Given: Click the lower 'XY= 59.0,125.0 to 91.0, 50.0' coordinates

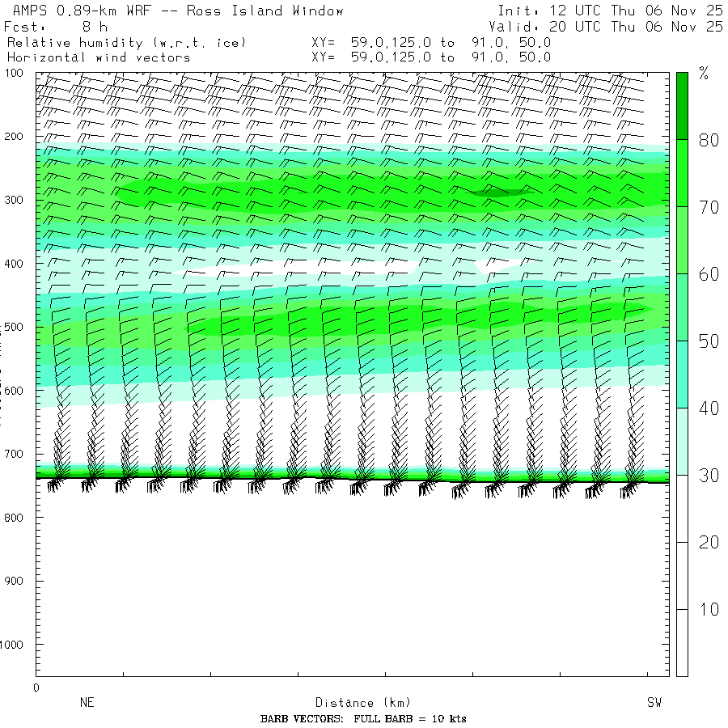Looking at the screenshot, I should coord(431,57).
